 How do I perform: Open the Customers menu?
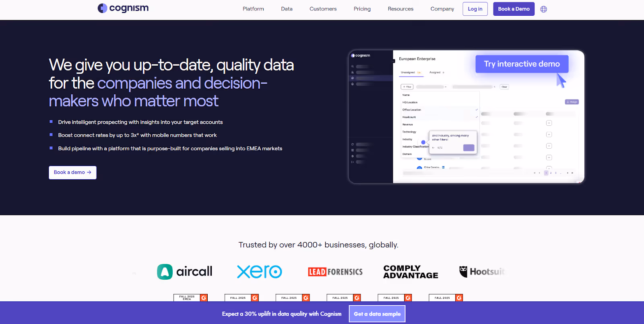[x=323, y=9]
